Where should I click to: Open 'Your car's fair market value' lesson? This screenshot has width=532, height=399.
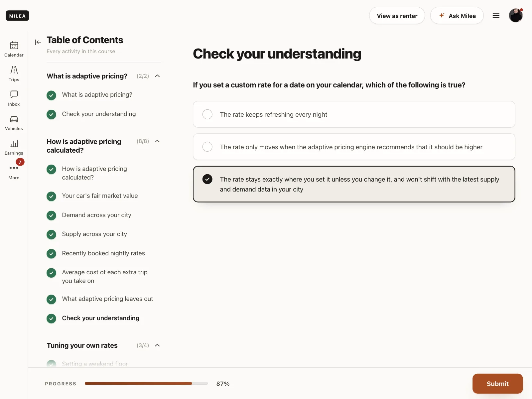tap(100, 196)
